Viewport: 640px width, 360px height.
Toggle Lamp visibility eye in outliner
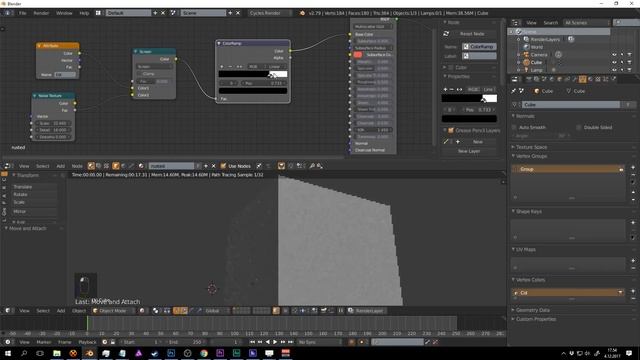pyautogui.click(x=614, y=70)
